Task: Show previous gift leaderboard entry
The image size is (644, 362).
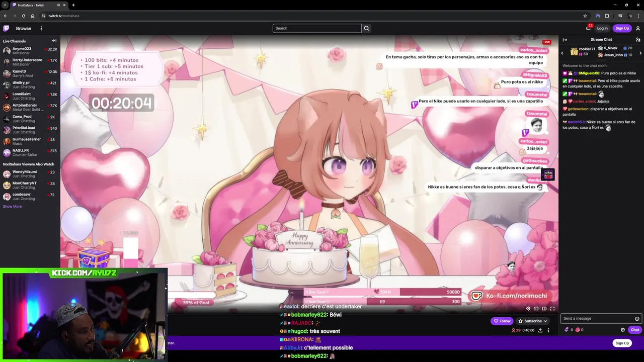Action: pos(562,53)
